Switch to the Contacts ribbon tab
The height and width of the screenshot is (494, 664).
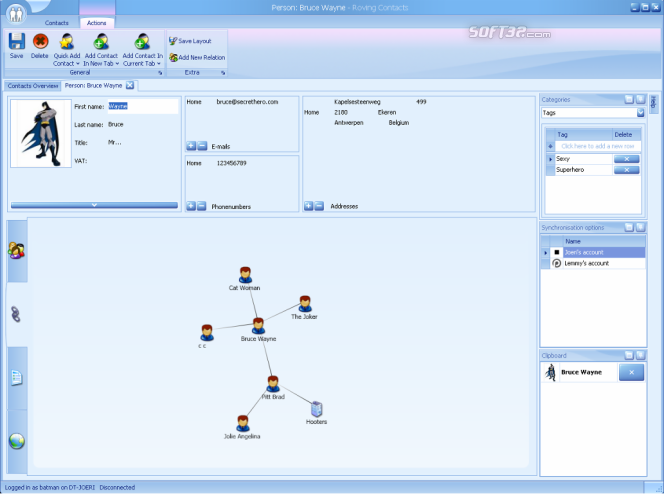tap(56, 23)
